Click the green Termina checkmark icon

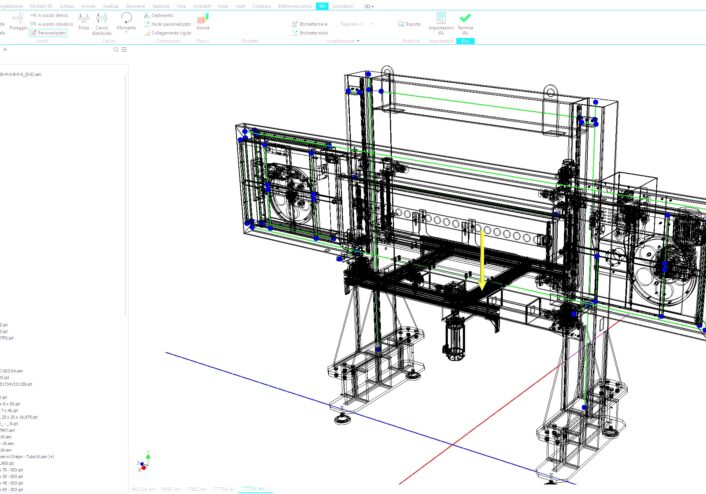(465, 18)
